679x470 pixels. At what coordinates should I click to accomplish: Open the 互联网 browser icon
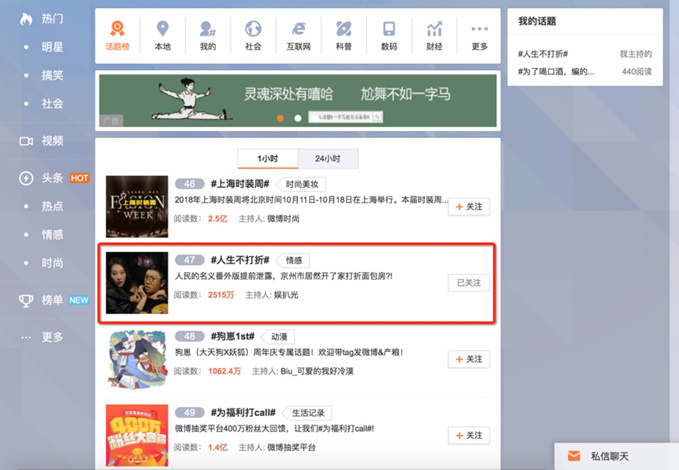[x=298, y=29]
